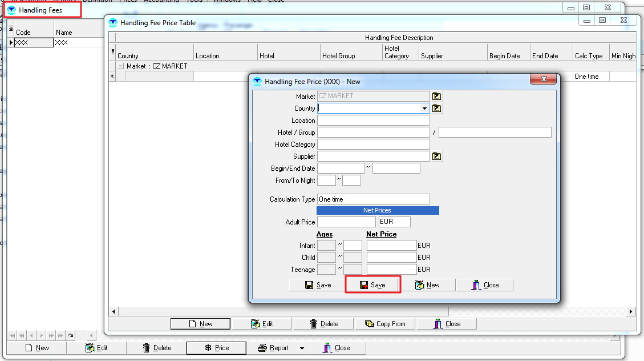Viewport: 644px width, 361px height.
Task: Open lookup icon next to Market field
Action: pyautogui.click(x=437, y=96)
